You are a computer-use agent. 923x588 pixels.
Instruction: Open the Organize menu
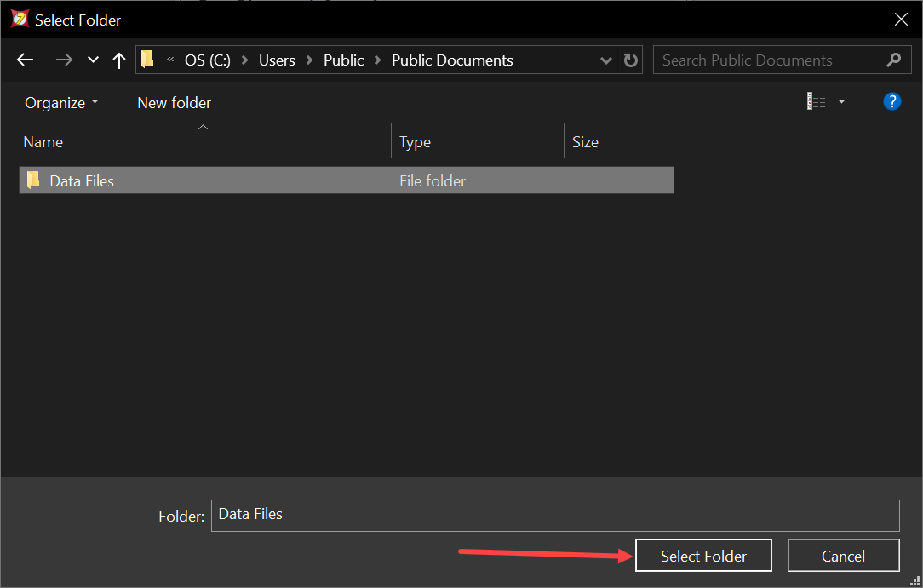pos(61,103)
